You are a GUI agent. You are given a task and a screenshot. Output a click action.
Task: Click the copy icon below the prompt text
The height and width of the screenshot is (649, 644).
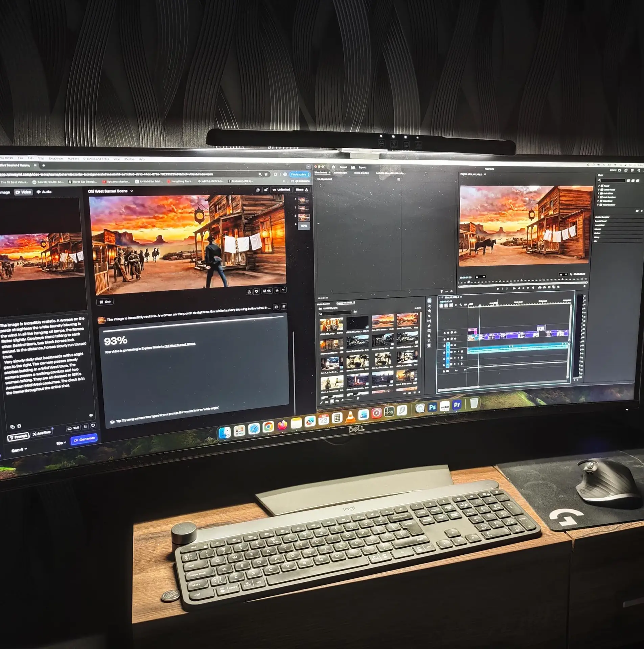point(13,427)
